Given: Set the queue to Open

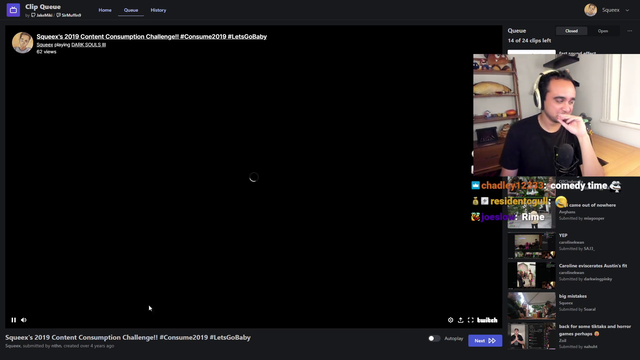Looking at the screenshot, I should pyautogui.click(x=603, y=31).
